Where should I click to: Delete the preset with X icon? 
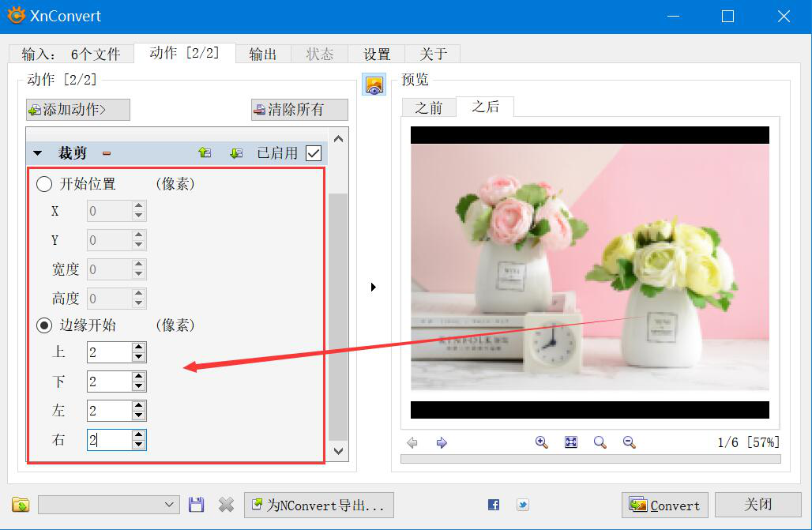[226, 505]
